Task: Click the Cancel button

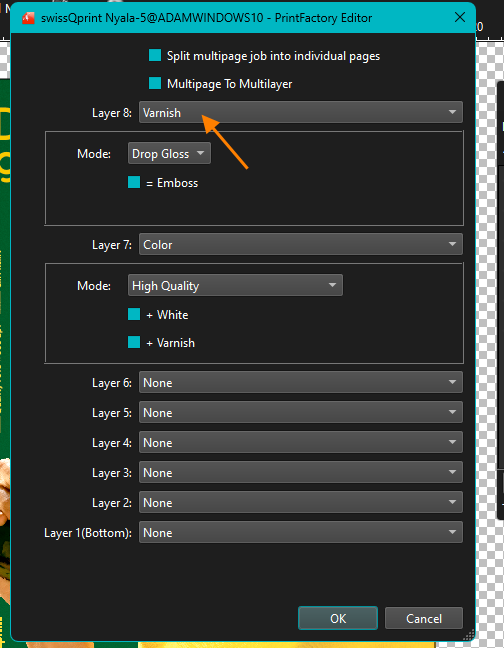Action: point(424,618)
